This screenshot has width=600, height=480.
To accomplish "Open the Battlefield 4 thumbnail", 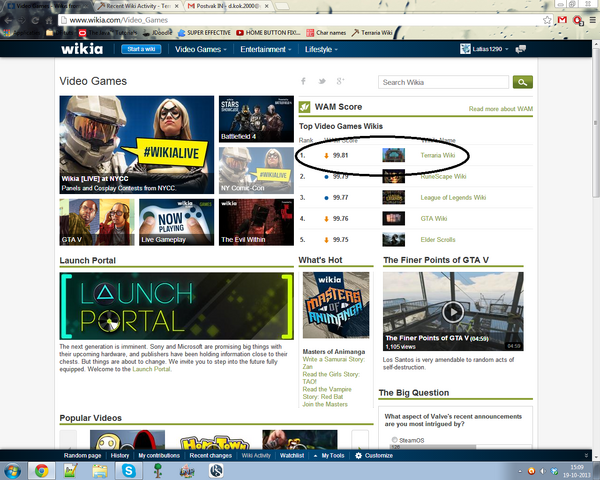I will pyautogui.click(x=256, y=119).
